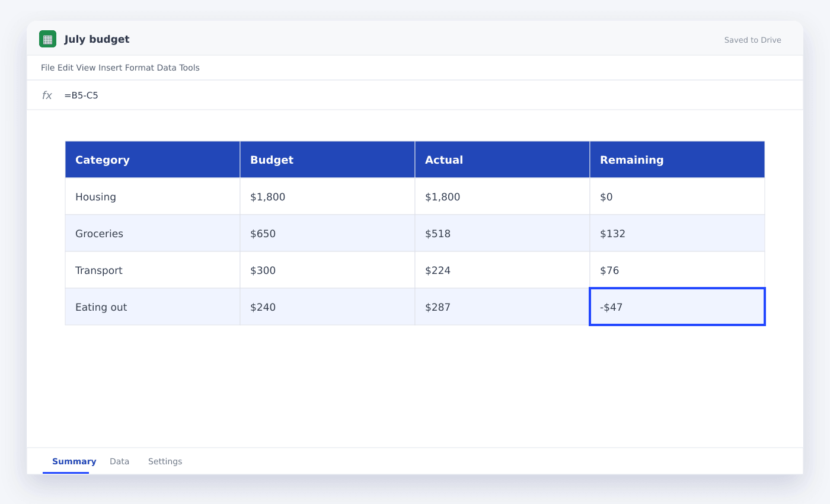
Task: Switch to the Data sheet tab
Action: pyautogui.click(x=119, y=461)
